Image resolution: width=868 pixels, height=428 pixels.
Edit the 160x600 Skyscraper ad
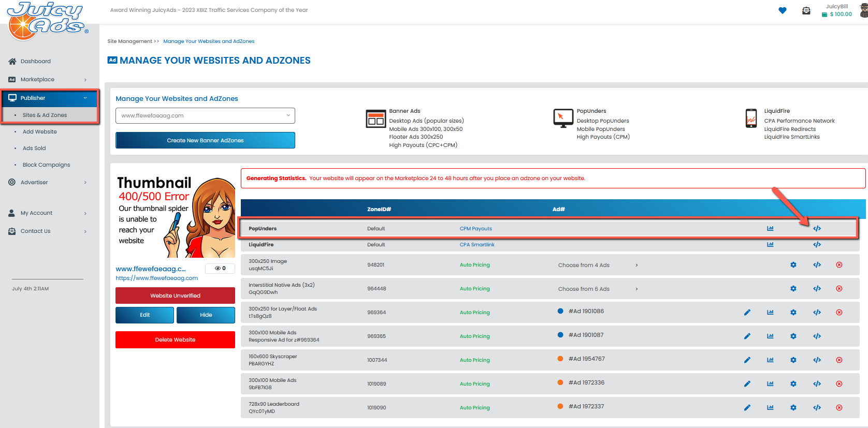click(x=747, y=360)
